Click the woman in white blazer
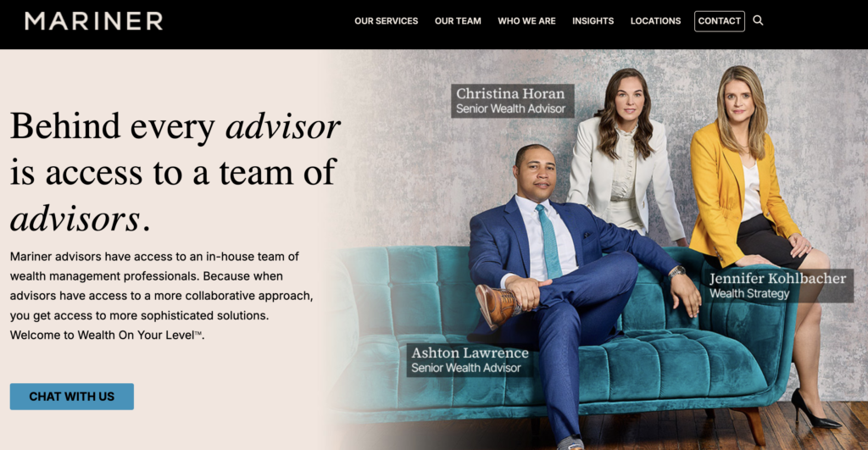The image size is (868, 450). point(626,160)
